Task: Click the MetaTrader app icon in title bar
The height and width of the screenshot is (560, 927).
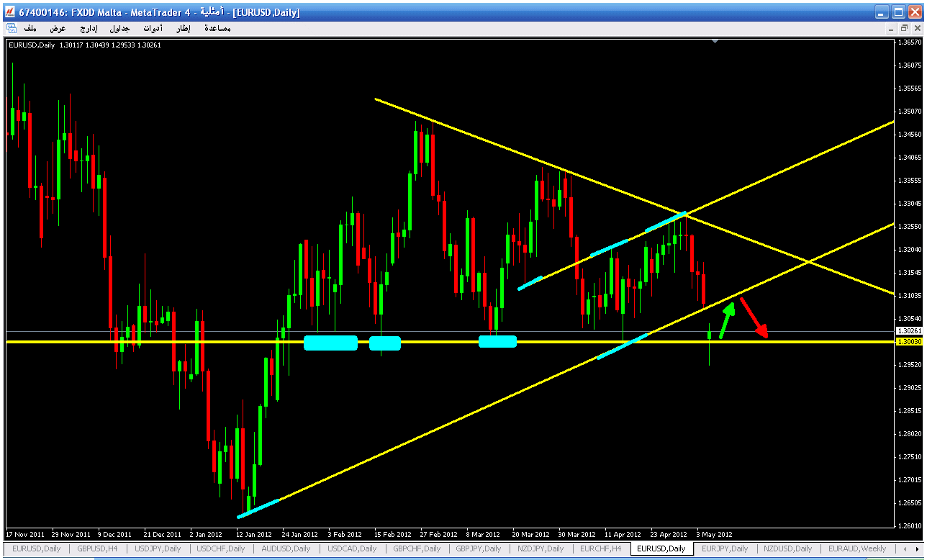Action: tap(9, 12)
